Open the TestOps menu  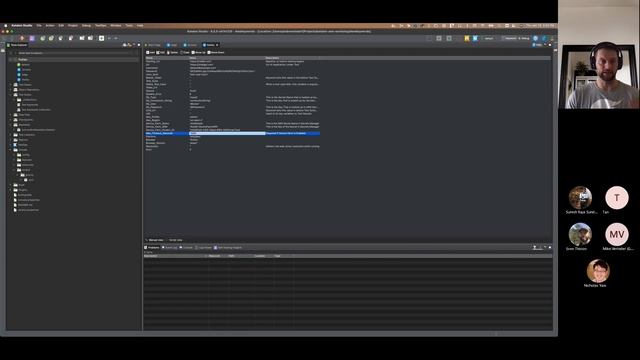click(100, 25)
